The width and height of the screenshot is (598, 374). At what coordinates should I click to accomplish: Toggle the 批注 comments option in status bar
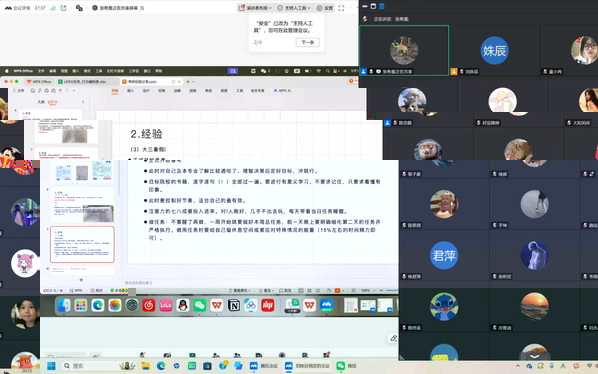(x=286, y=291)
